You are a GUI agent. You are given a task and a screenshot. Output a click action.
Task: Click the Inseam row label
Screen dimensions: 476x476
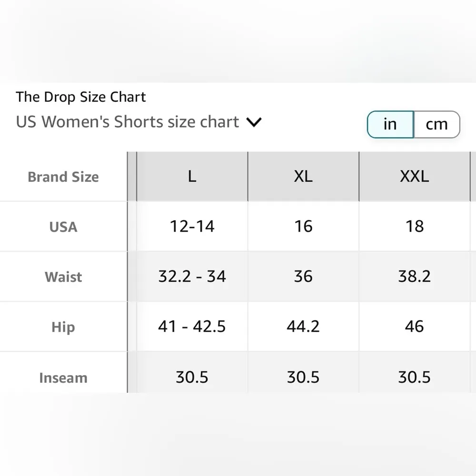click(63, 377)
